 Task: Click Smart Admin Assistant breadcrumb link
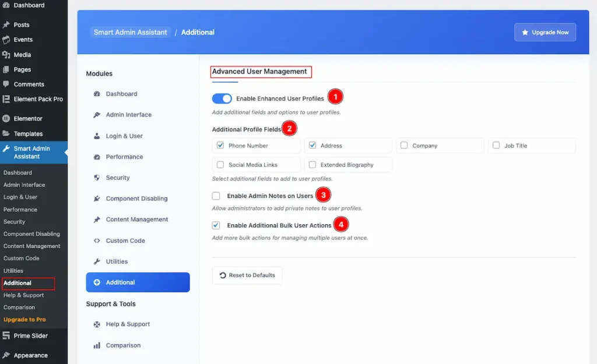coord(131,33)
